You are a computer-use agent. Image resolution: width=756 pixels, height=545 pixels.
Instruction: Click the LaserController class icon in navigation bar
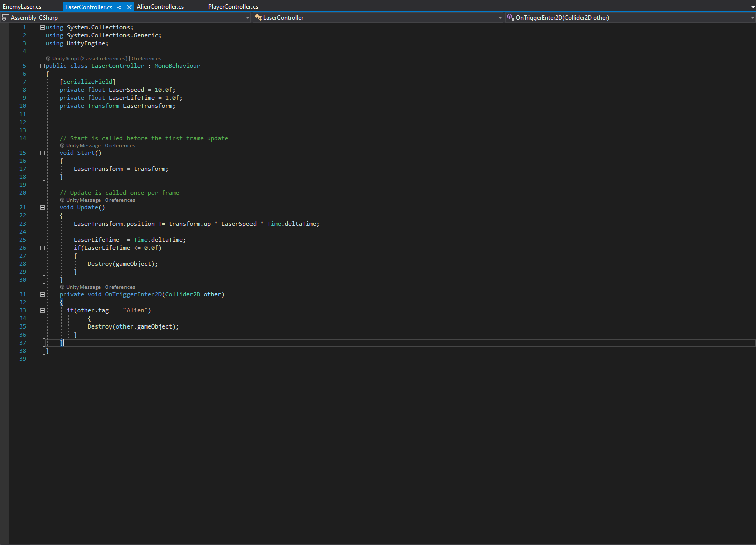click(258, 17)
